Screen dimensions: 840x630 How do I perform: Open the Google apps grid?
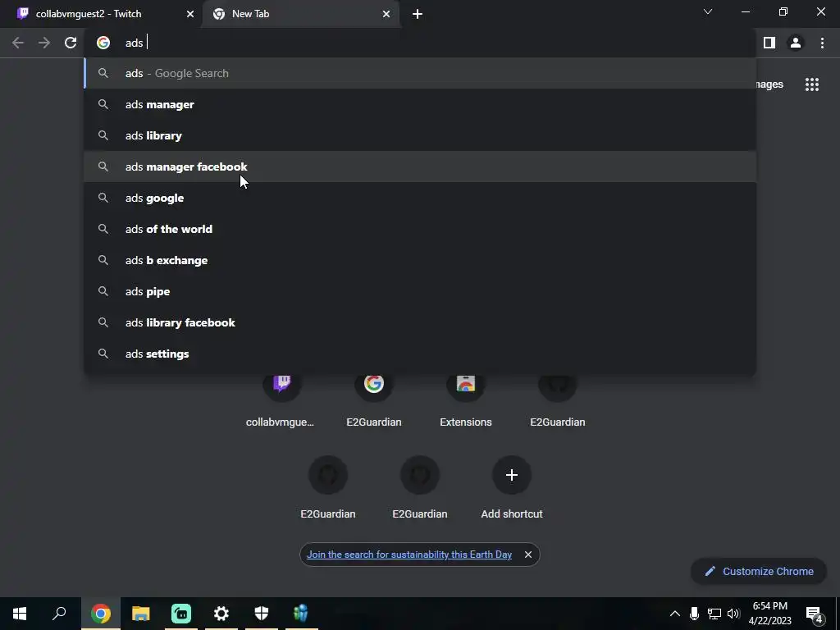(811, 84)
